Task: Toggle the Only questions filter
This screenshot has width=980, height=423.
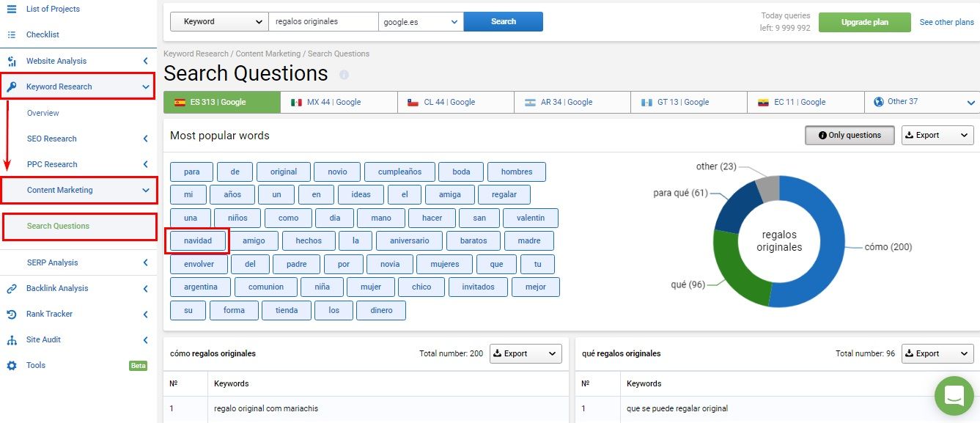Action: point(849,136)
